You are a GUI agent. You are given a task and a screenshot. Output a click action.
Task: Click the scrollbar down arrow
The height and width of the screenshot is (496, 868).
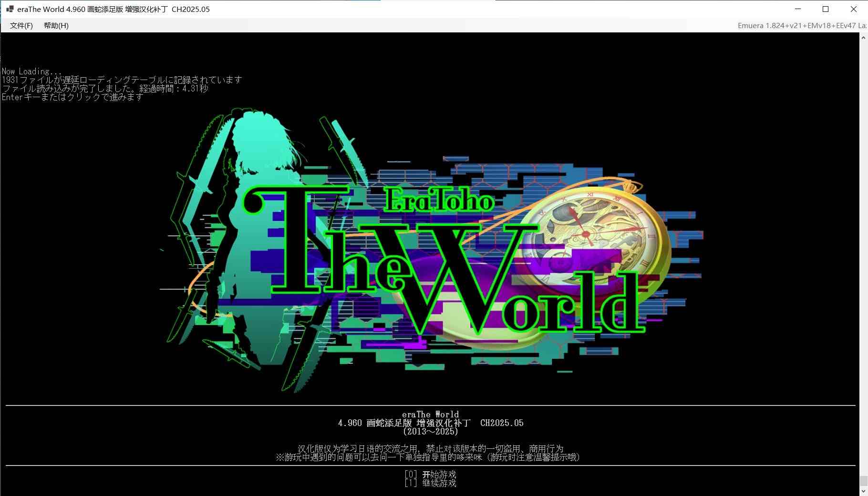[x=863, y=491]
